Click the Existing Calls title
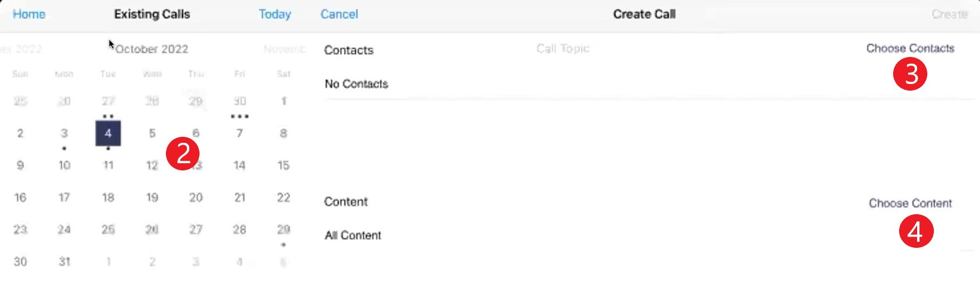980x288 pixels. pos(152,14)
